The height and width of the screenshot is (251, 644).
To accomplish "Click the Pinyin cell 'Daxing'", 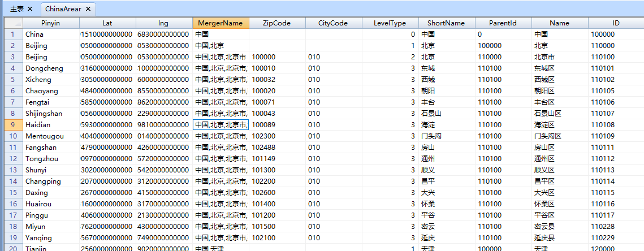I will click(51, 193).
